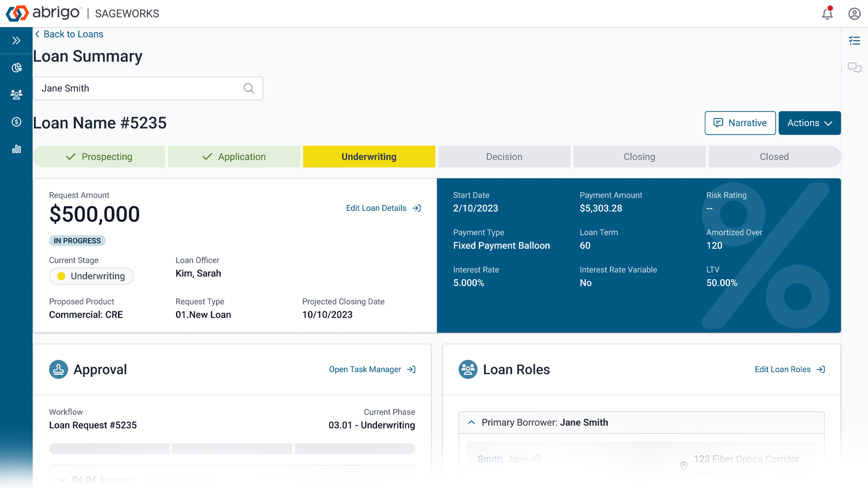Select the Decision stage tab
This screenshot has height=488, width=868.
point(504,157)
